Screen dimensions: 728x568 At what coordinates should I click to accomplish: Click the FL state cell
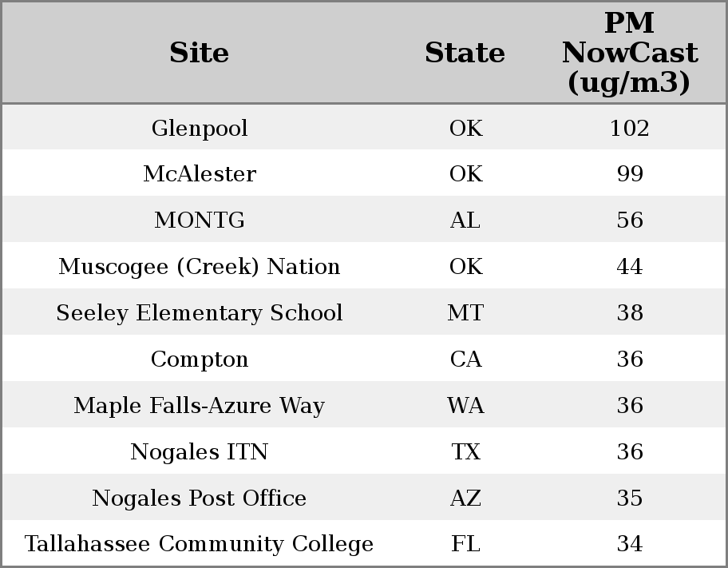click(465, 544)
